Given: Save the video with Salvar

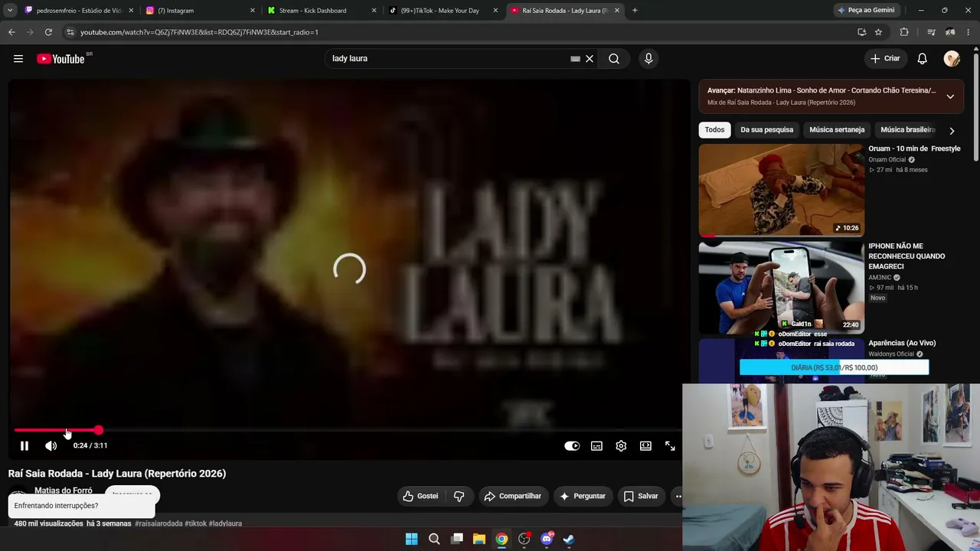Looking at the screenshot, I should pyautogui.click(x=641, y=496).
